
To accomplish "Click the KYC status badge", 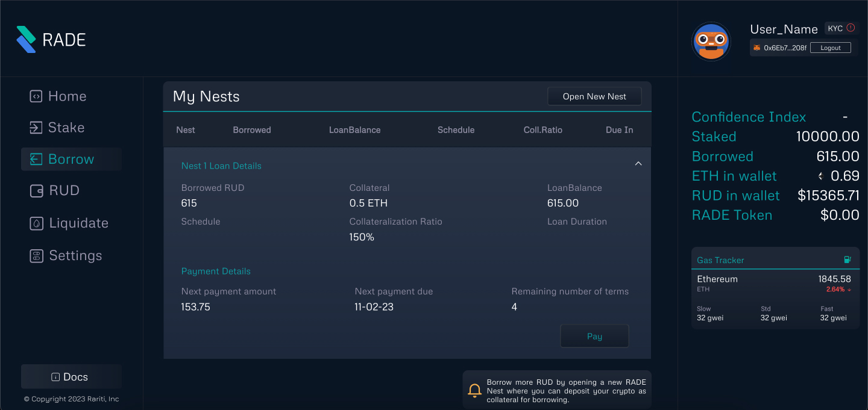I will [x=835, y=28].
